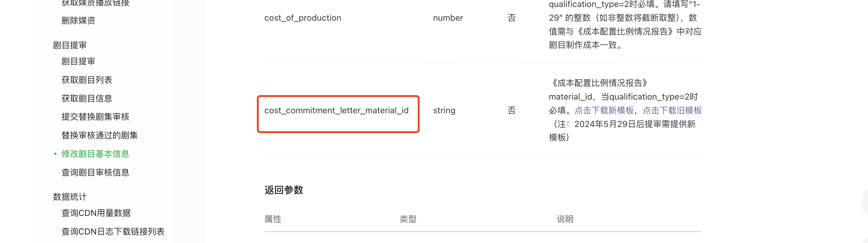Click the active 修改剧目基本信息 item

pyautogui.click(x=95, y=154)
